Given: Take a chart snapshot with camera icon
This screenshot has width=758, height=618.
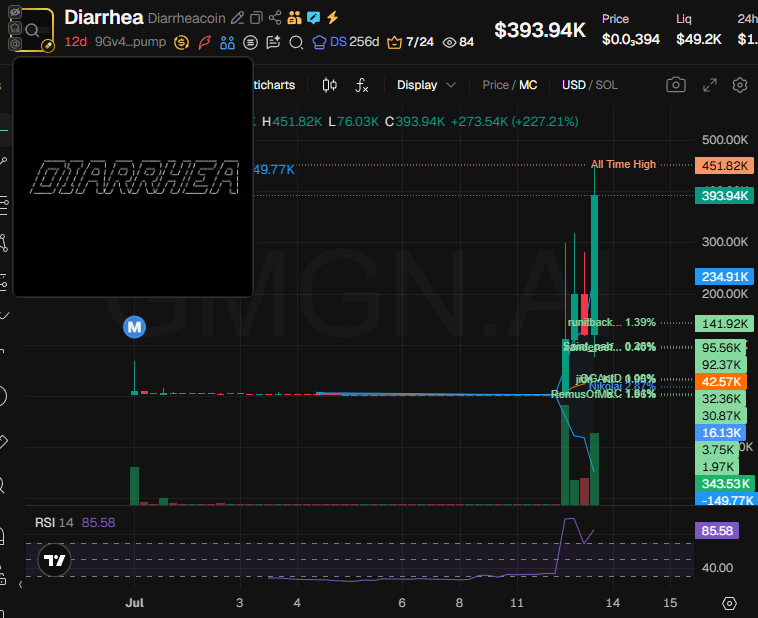Looking at the screenshot, I should tap(675, 85).
